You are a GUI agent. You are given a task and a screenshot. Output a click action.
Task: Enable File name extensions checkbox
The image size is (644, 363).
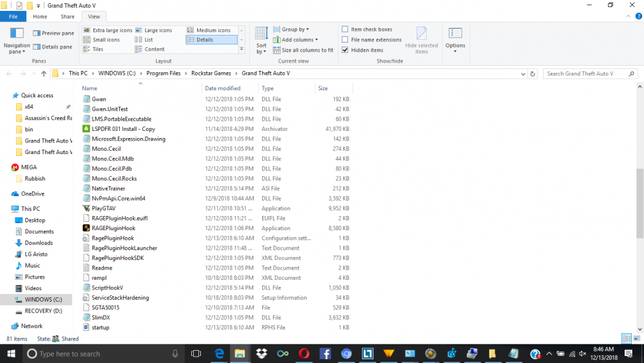345,39
